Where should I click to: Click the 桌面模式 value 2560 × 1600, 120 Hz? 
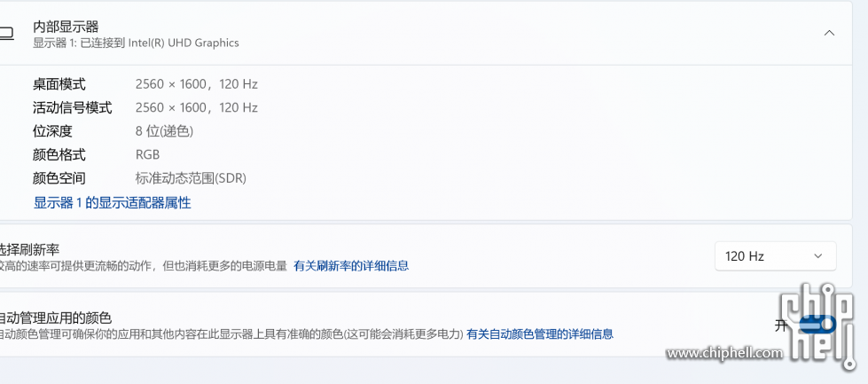[x=197, y=84]
